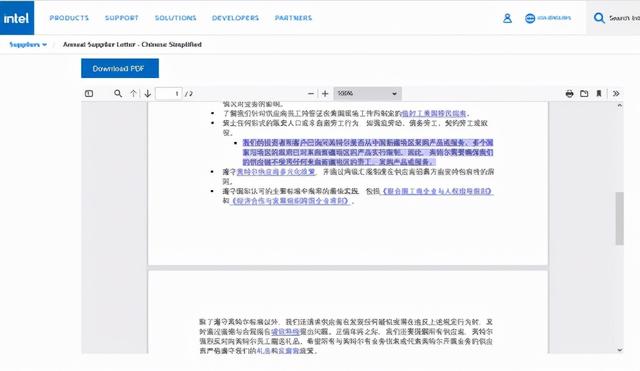Click the highlighted paragraph text
640x371 pixels.
point(368,152)
